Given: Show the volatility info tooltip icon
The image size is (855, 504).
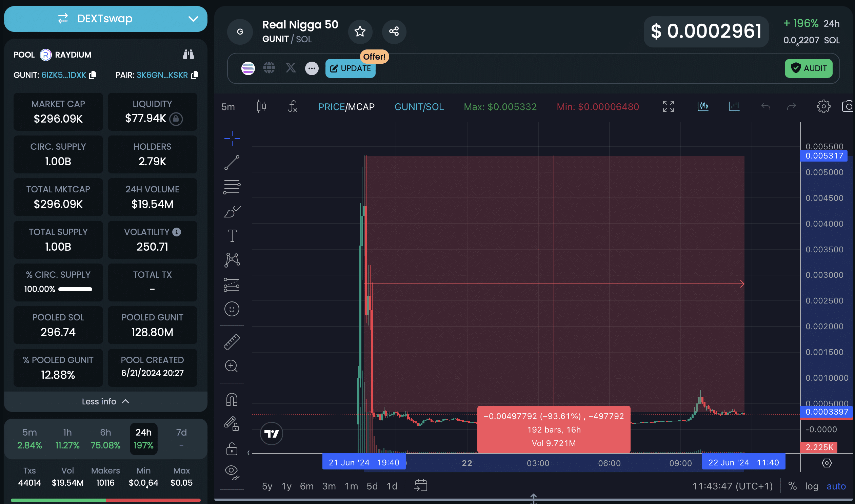Looking at the screenshot, I should [x=177, y=232].
